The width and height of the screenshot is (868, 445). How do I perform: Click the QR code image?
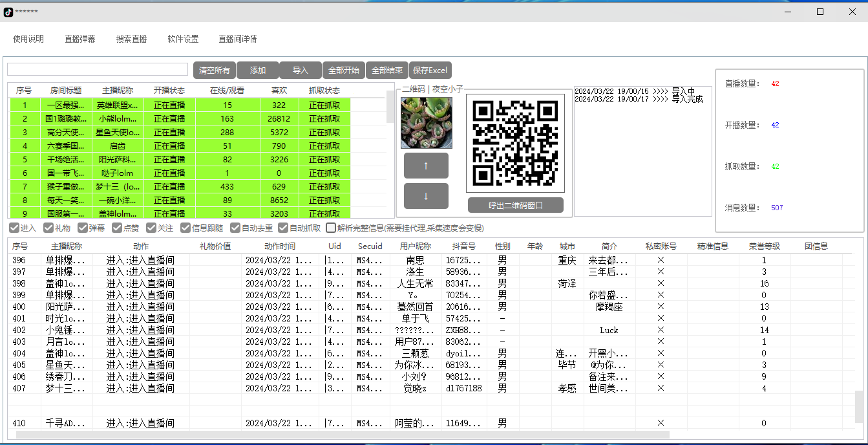pyautogui.click(x=515, y=144)
